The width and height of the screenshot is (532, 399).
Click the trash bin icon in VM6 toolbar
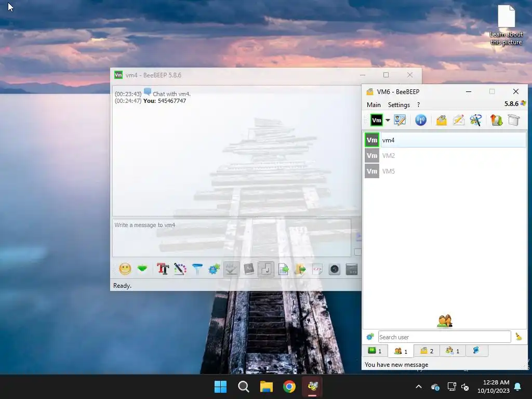[x=514, y=120]
